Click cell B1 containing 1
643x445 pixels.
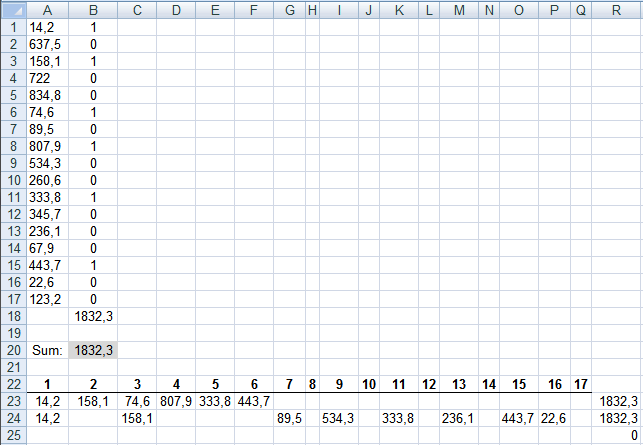[93, 27]
